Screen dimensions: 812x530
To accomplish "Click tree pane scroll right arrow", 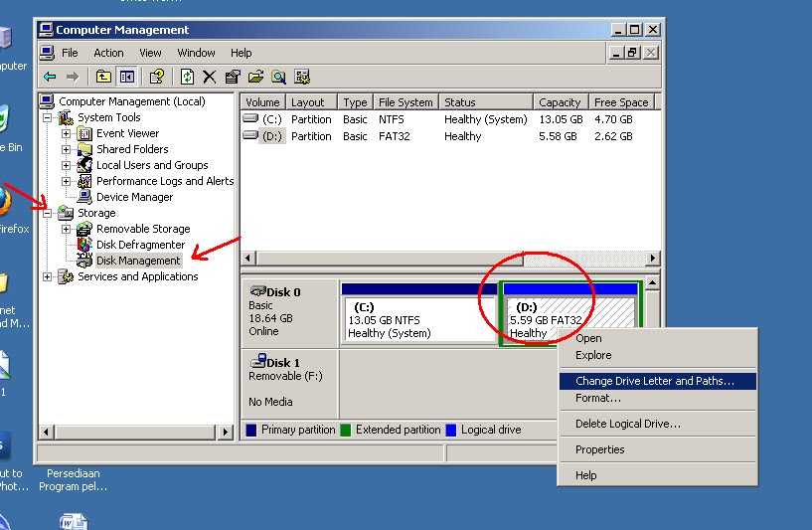I will (226, 432).
